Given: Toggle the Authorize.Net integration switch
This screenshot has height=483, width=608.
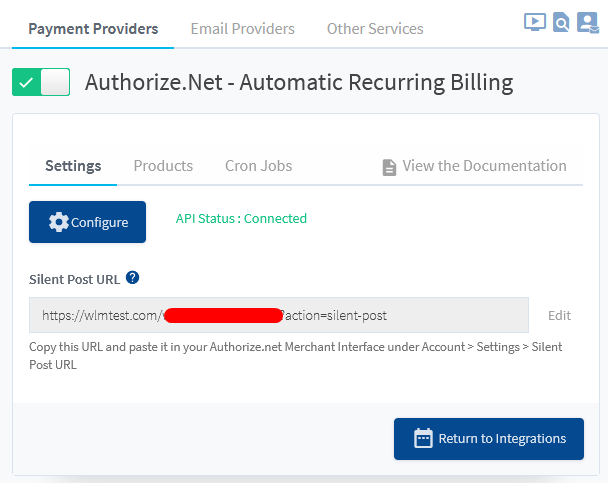Looking at the screenshot, I should point(41,82).
